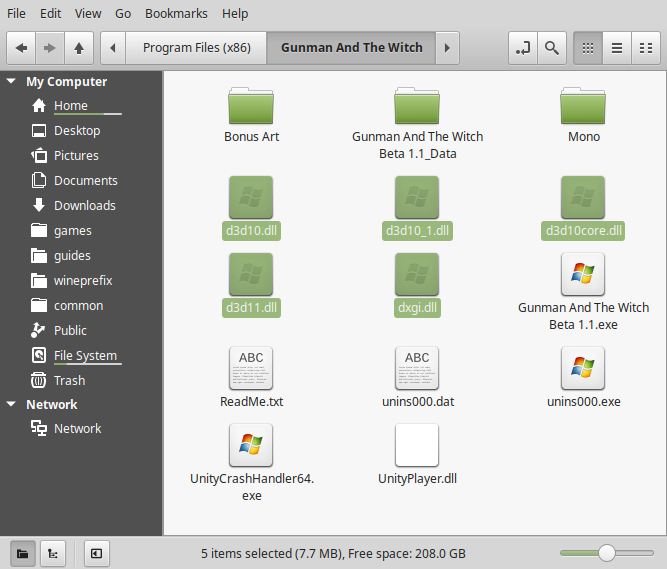The width and height of the screenshot is (667, 569).
Task: Select the d3d11.dll file icon
Action: point(251,274)
